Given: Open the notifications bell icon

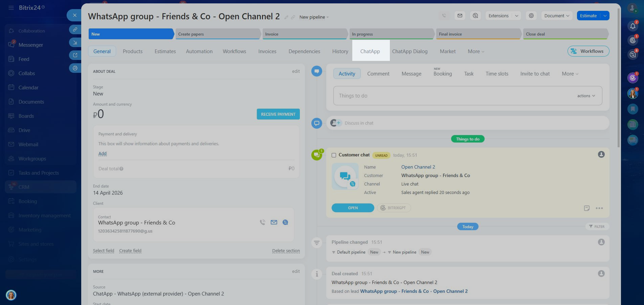Looking at the screenshot, I should tap(632, 26).
